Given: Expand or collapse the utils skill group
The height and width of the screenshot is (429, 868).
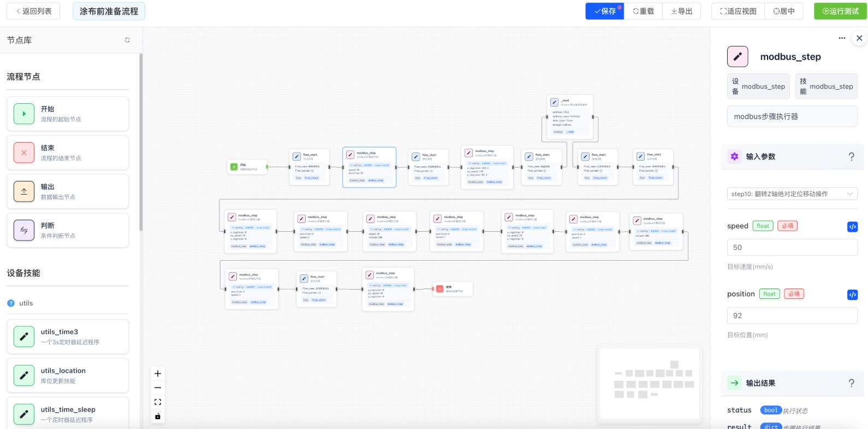Looking at the screenshot, I should (68, 303).
